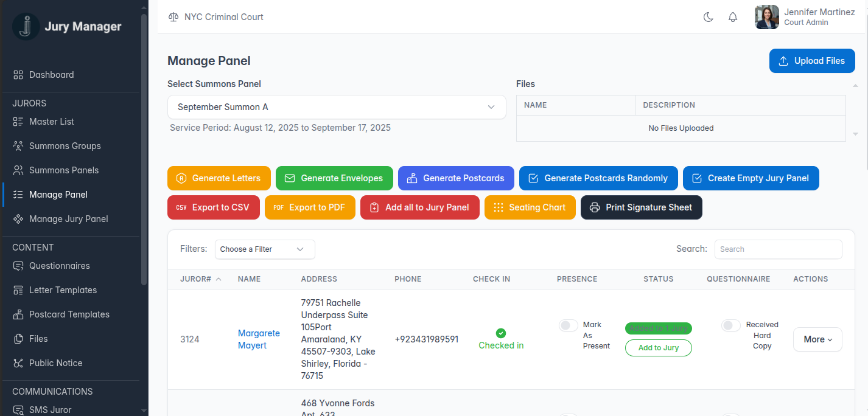Open the Seating Chart view
Viewport: 868px width, 416px height.
(530, 207)
